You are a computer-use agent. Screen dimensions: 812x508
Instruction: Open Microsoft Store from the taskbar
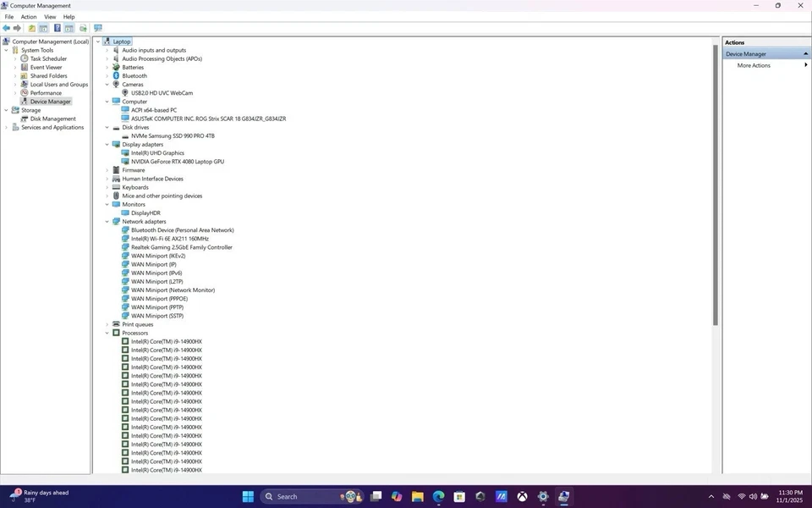pos(459,497)
